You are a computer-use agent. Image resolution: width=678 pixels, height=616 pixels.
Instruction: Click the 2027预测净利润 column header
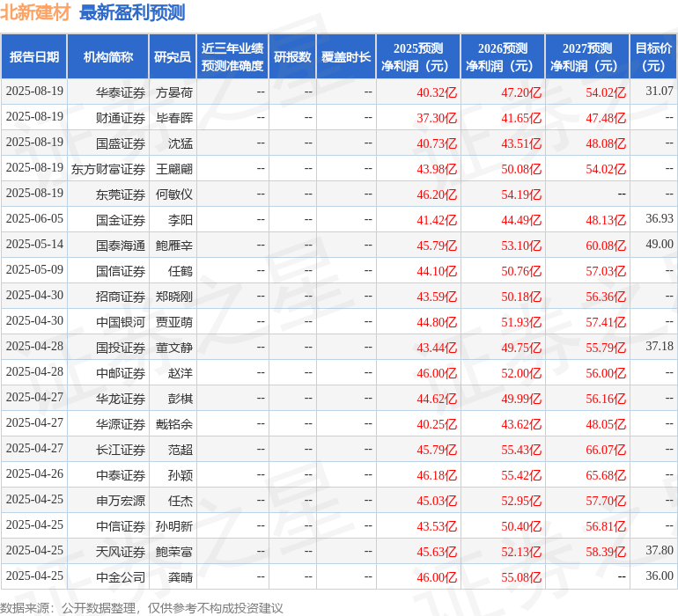pyautogui.click(x=587, y=57)
